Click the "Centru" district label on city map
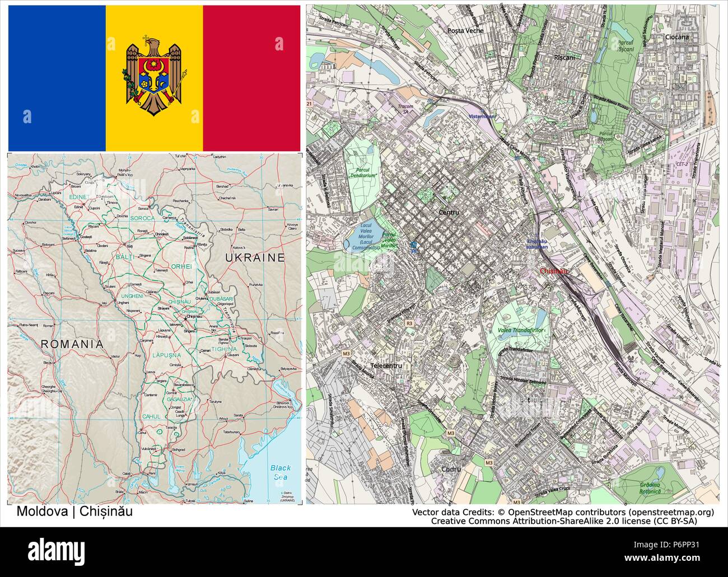 tap(449, 213)
